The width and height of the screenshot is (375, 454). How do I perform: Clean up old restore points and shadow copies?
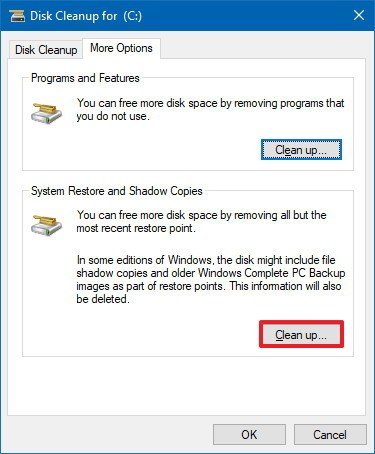point(301,335)
